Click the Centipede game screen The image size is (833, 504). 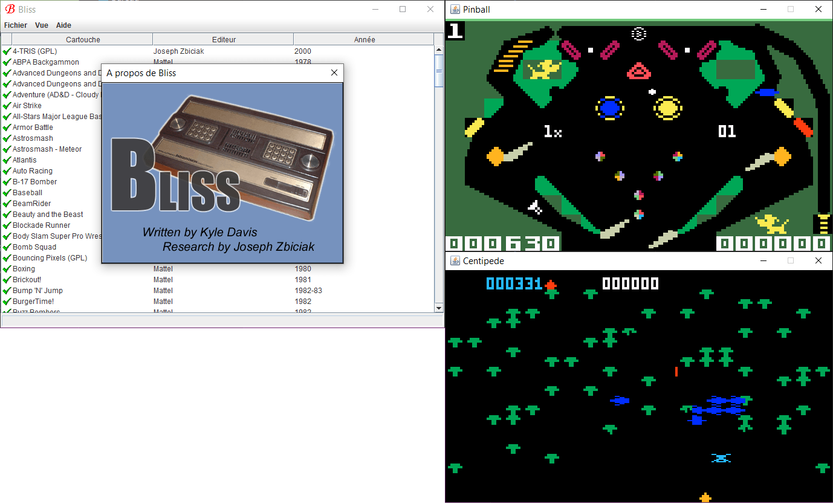[x=639, y=387]
